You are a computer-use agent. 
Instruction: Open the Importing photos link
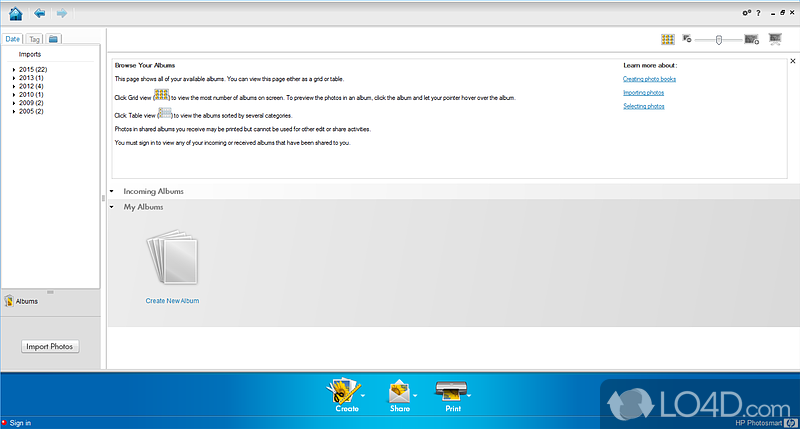click(643, 93)
